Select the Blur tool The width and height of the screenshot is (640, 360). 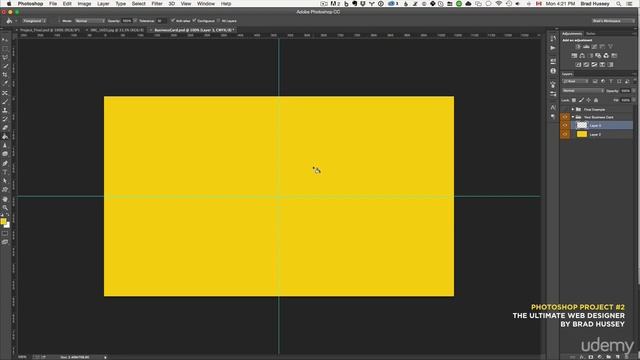point(5,145)
